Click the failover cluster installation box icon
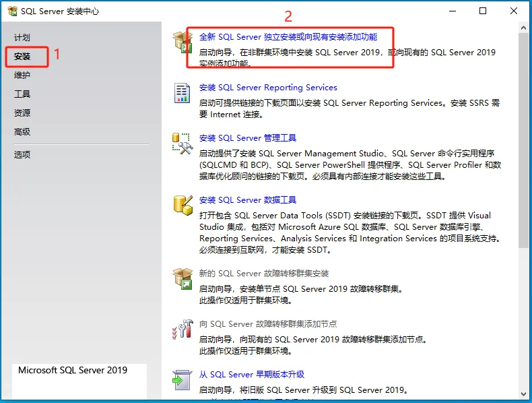Image resolution: width=532 pixels, height=403 pixels. coord(182,279)
